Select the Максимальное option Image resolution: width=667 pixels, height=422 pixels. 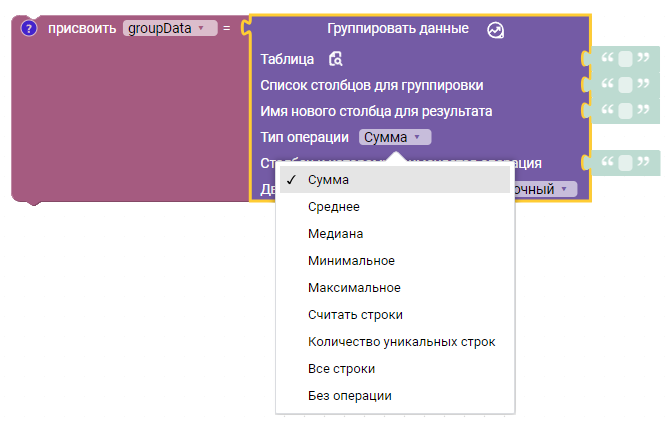click(395, 288)
